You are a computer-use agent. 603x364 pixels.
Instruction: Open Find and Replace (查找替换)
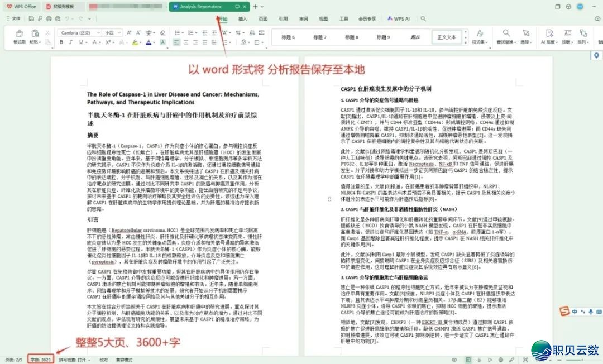506,37
